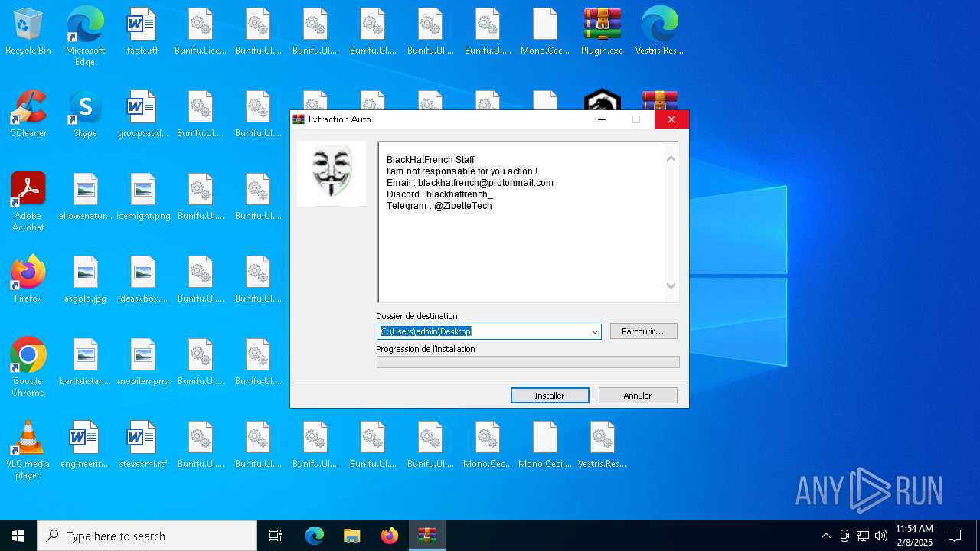Select the engineerin... Word document icon

click(85, 445)
